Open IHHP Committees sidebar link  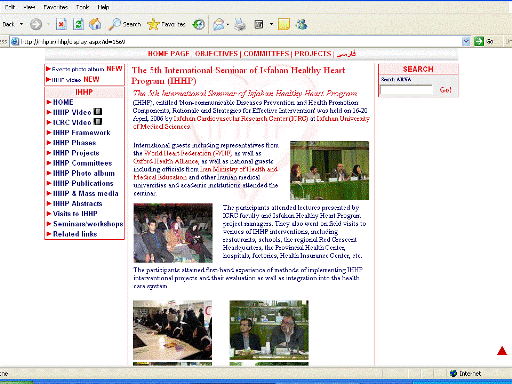pyautogui.click(x=82, y=163)
